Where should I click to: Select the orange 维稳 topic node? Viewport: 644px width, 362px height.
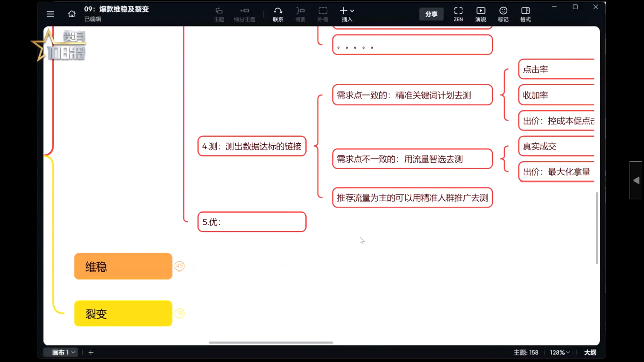[123, 266]
